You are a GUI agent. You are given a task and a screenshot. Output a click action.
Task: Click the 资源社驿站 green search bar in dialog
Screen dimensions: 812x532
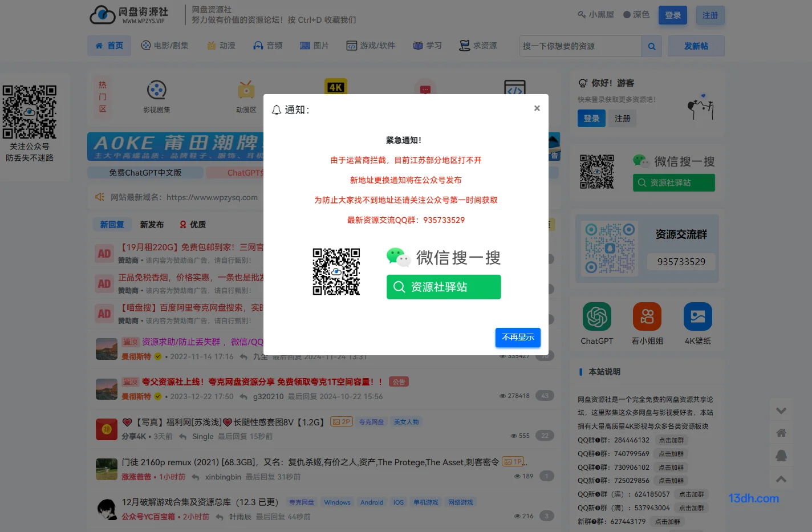[x=444, y=287]
